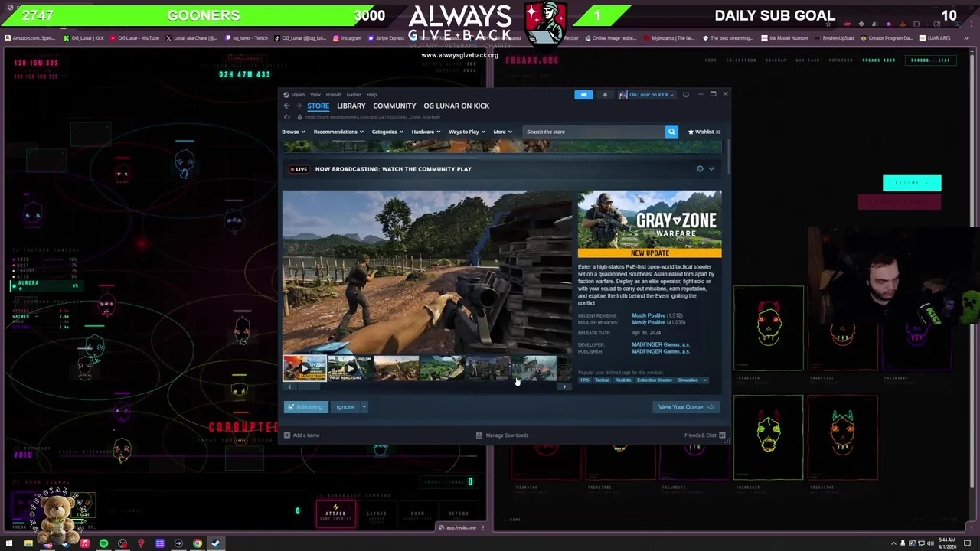This screenshot has height=551, width=980.
Task: Click Add a Game plus icon
Action: 287,435
